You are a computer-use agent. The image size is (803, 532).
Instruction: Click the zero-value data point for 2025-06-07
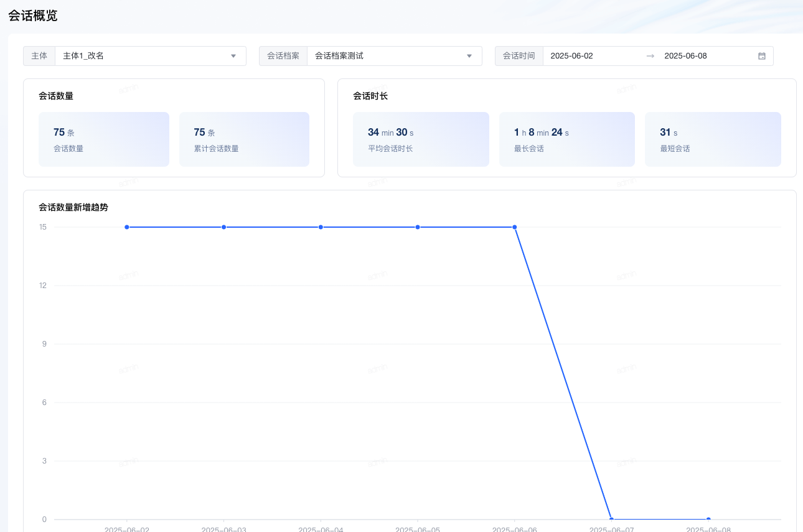click(x=611, y=519)
